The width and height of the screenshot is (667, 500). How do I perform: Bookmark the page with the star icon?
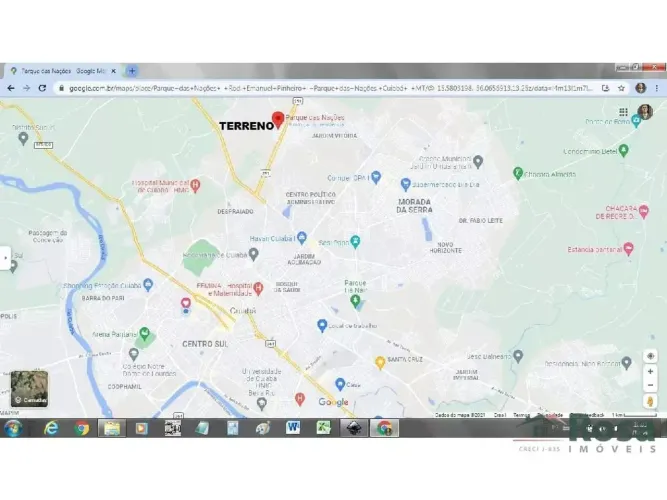click(x=621, y=88)
